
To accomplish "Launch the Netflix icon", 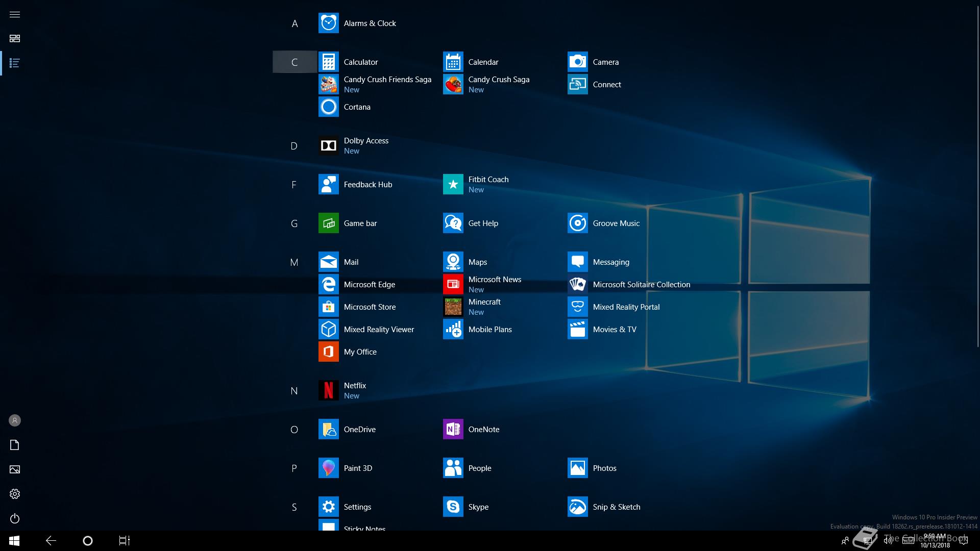I will (328, 391).
